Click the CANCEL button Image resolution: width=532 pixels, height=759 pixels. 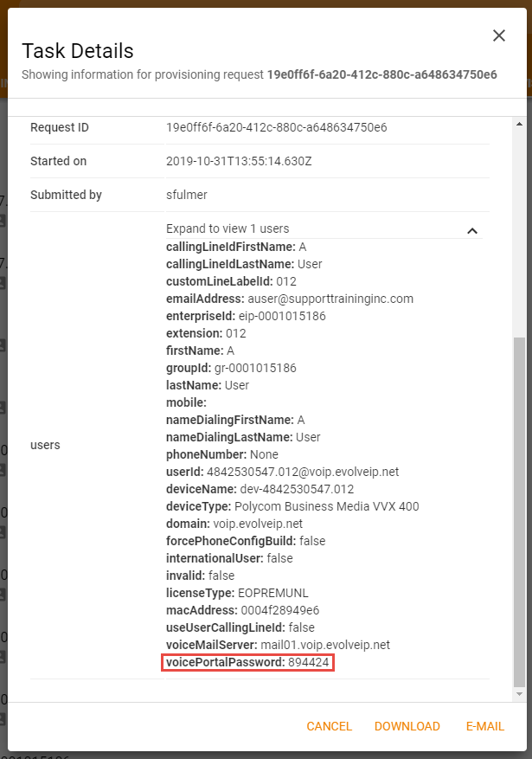tap(329, 726)
